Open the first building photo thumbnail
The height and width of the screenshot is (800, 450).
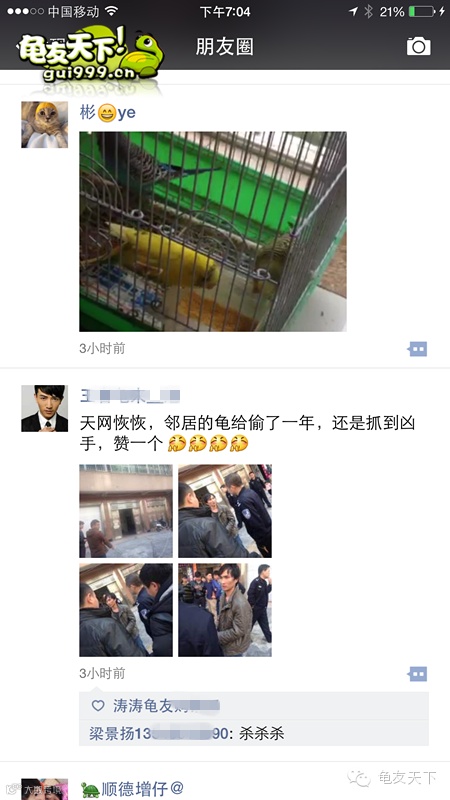pyautogui.click(x=126, y=511)
